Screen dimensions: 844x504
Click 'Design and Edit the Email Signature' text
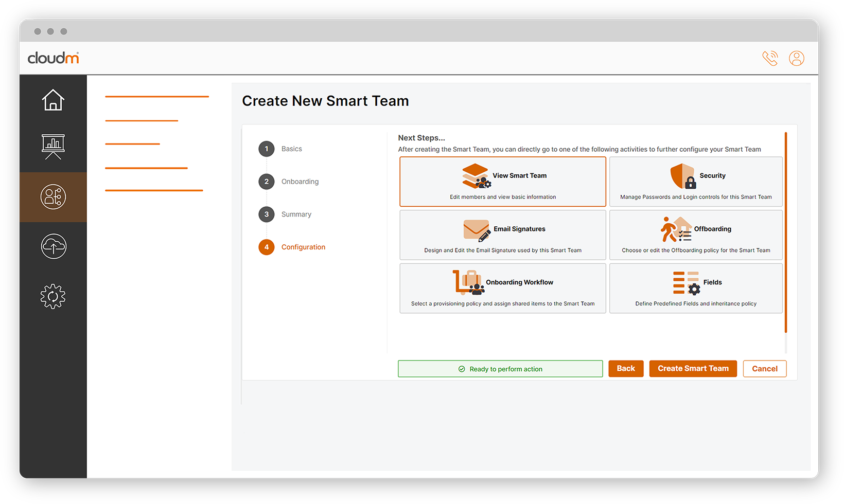click(503, 250)
